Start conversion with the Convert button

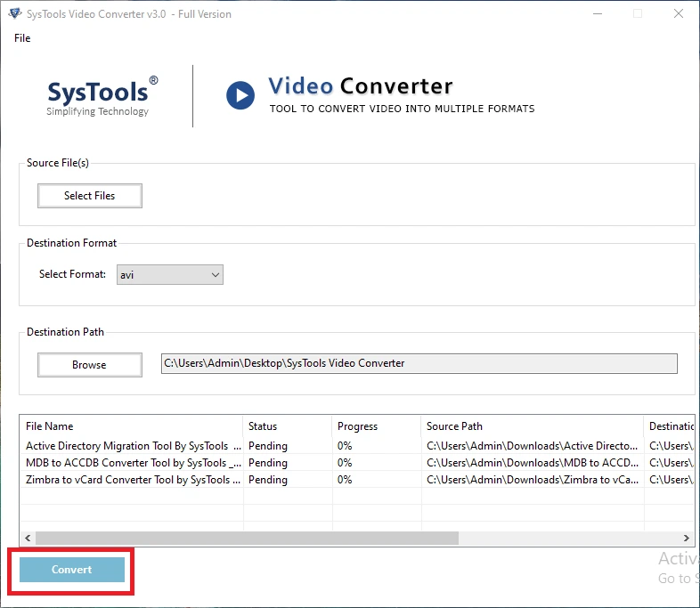click(71, 570)
